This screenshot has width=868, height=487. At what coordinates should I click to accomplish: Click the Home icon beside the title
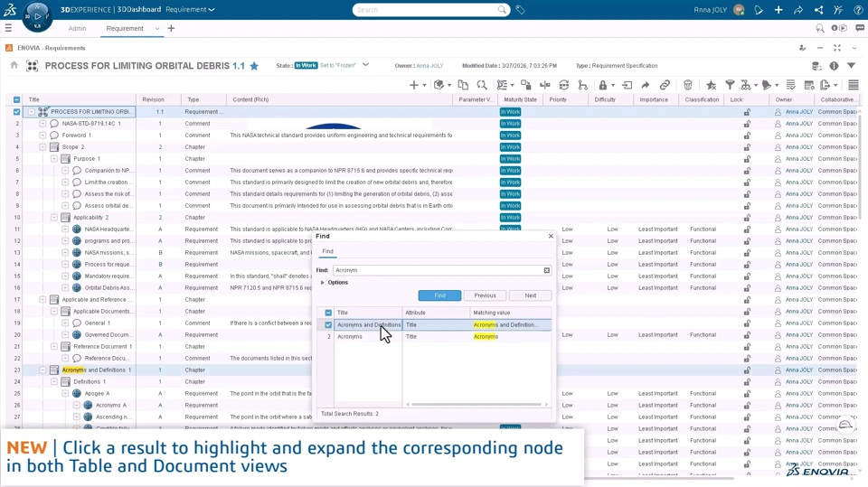(x=14, y=65)
